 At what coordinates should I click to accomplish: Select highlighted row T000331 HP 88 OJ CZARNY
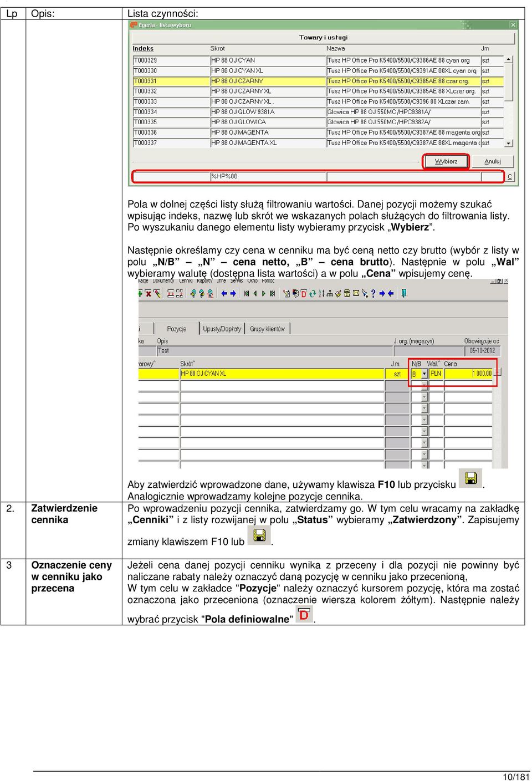[x=318, y=81]
